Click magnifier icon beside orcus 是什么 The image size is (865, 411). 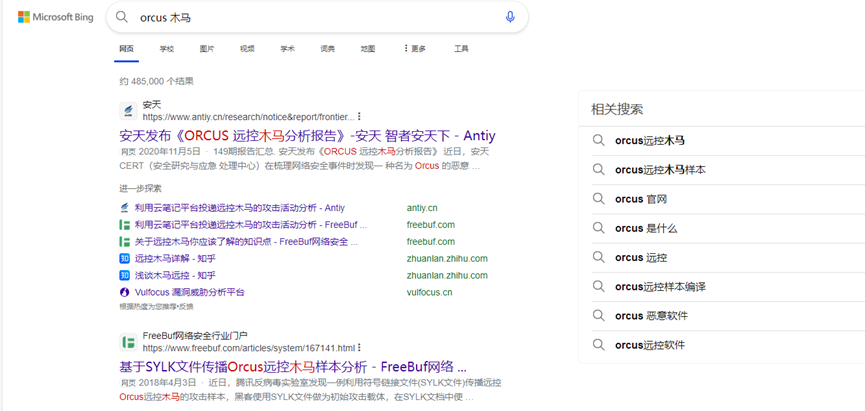tap(599, 228)
